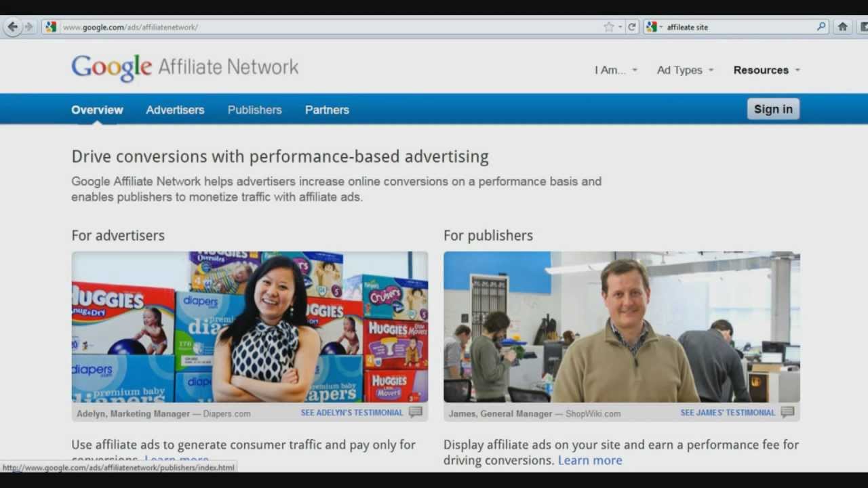Click the 'Drive conversions with performance-based advertising' heading
This screenshot has height=488, width=868.
coord(280,157)
